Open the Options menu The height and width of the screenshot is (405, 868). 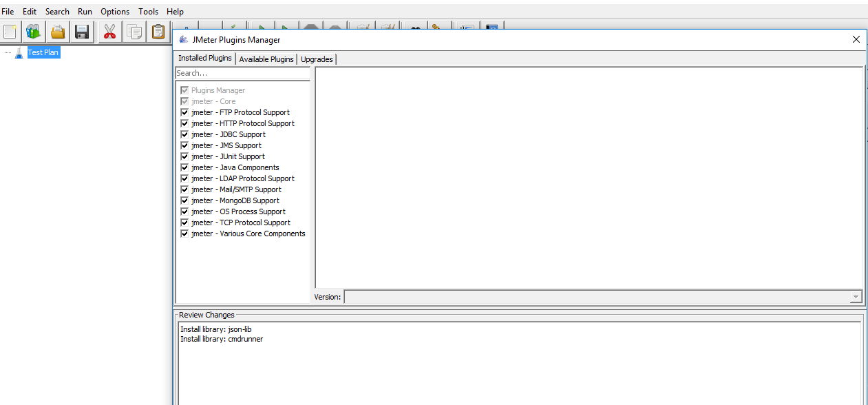click(115, 11)
